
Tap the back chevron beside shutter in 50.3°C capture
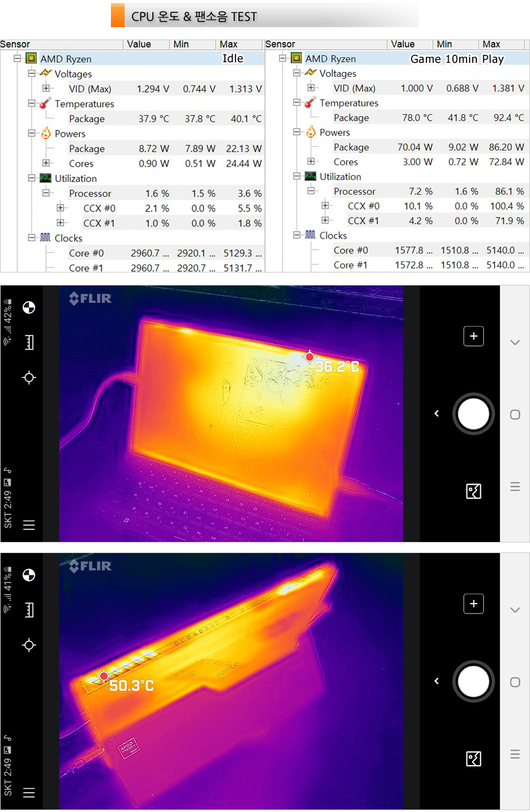(437, 681)
